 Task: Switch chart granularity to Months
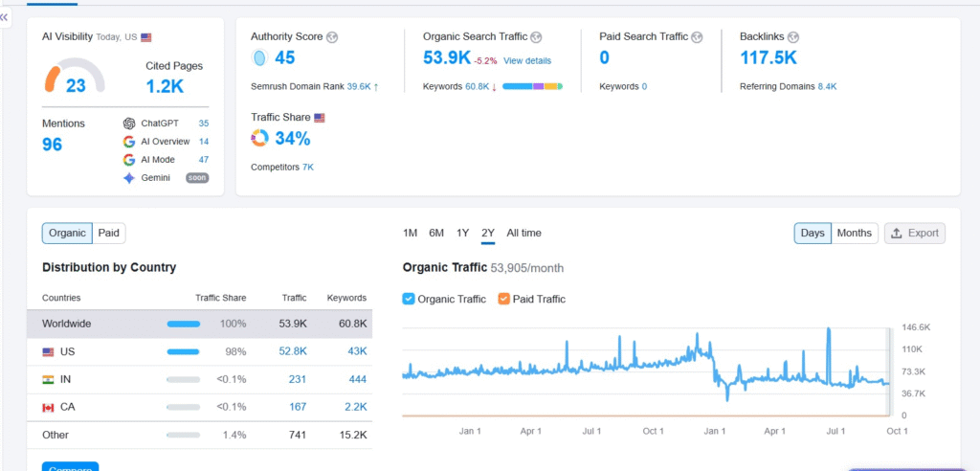point(854,233)
